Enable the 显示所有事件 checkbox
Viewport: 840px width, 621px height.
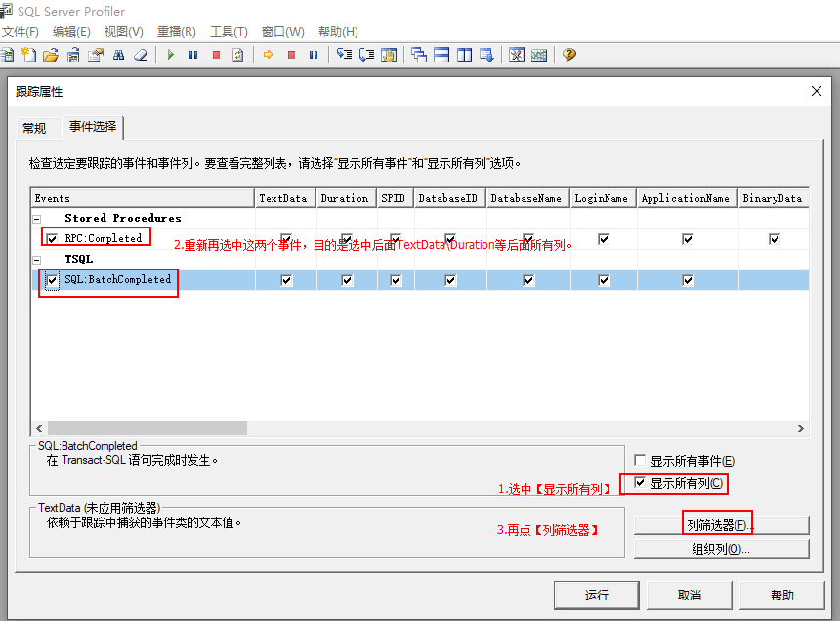pos(640,461)
